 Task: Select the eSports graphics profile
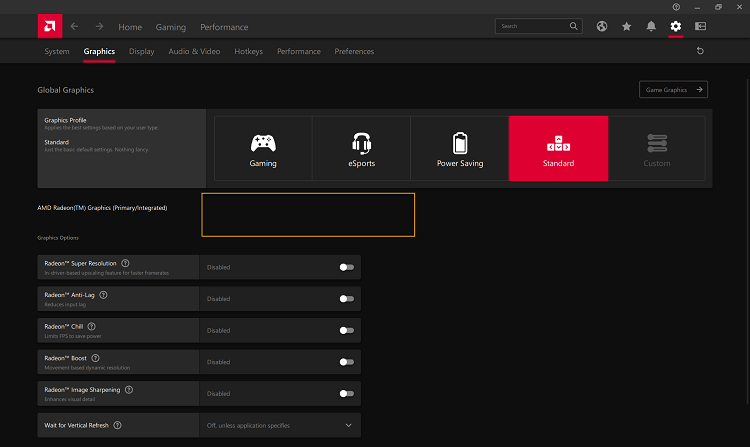(x=361, y=148)
